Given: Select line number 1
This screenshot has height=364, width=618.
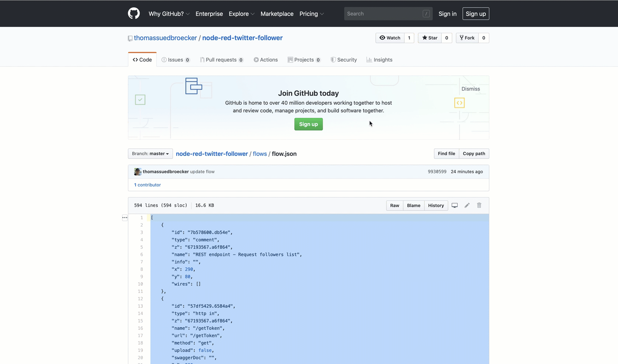Looking at the screenshot, I should tap(141, 218).
